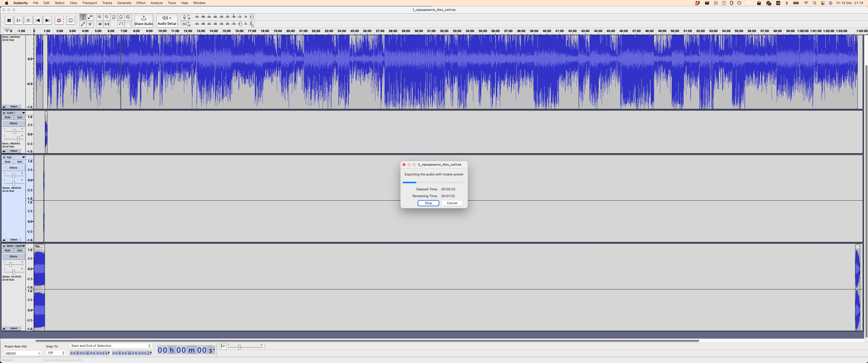Open the Snap-To Off dropdown
This screenshot has height=363, width=868.
pos(56,353)
